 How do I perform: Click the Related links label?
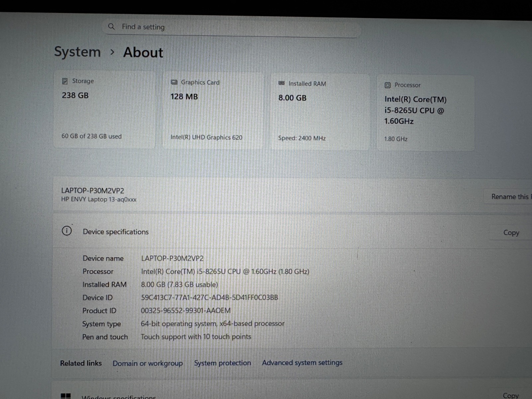[81, 363]
